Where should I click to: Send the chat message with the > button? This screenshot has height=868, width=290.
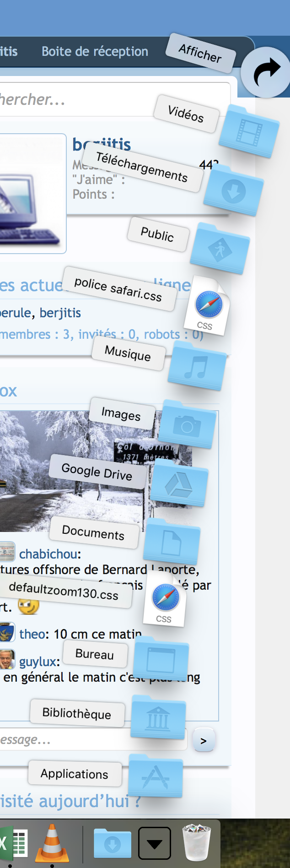pyautogui.click(x=204, y=740)
